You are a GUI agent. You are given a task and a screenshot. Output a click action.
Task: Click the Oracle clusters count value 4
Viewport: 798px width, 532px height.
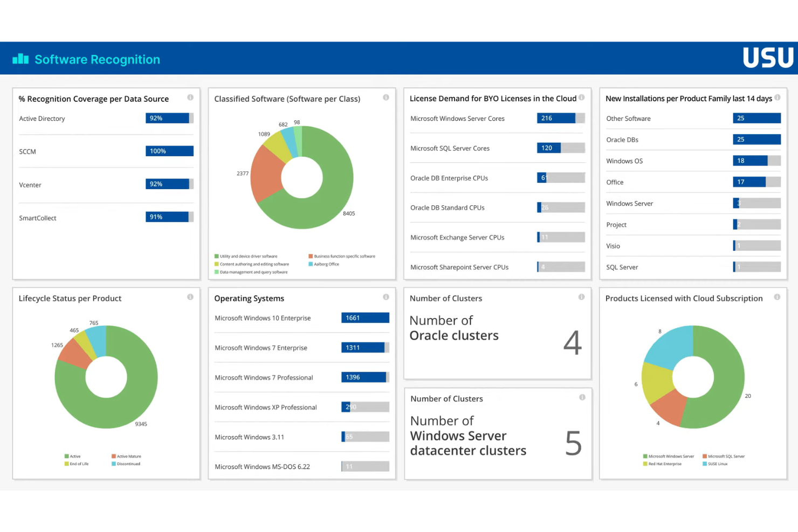pos(573,343)
